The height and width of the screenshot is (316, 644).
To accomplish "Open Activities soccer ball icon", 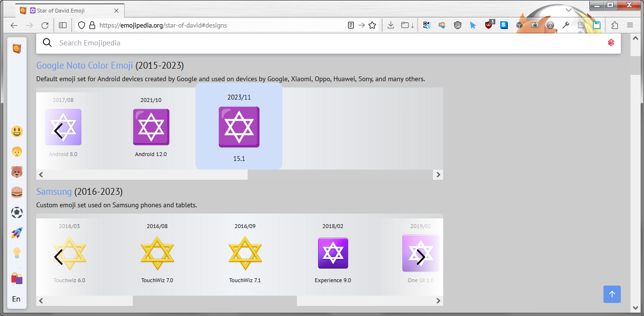I will pyautogui.click(x=17, y=213).
